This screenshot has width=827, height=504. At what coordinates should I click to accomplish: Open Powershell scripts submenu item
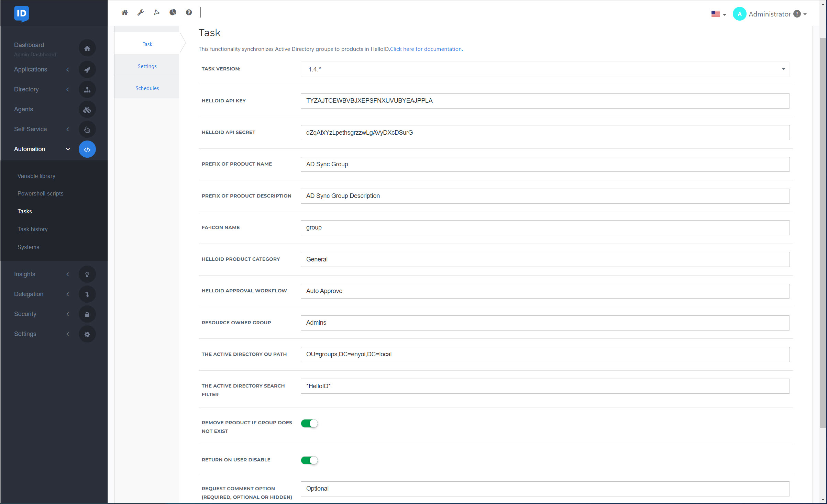pos(40,193)
